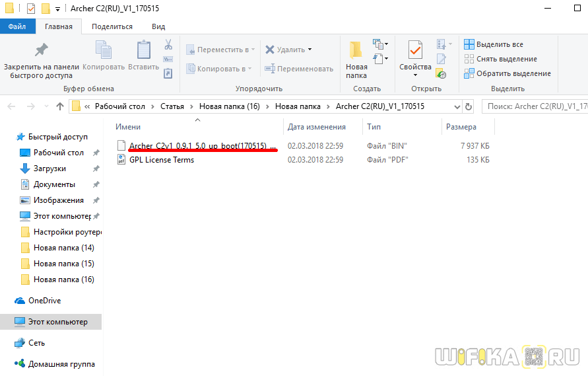Screen dimensions: 588x376
Task: Open the address bar history dropdown
Action: click(457, 106)
